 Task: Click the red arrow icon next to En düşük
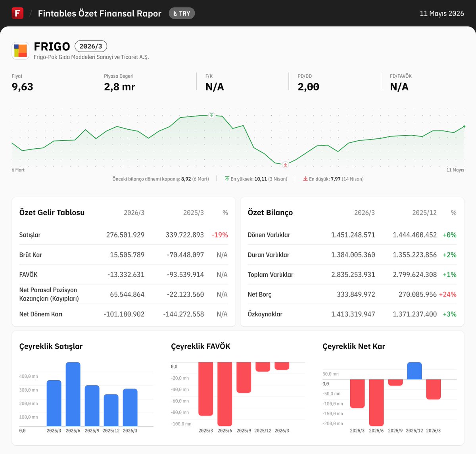305,179
